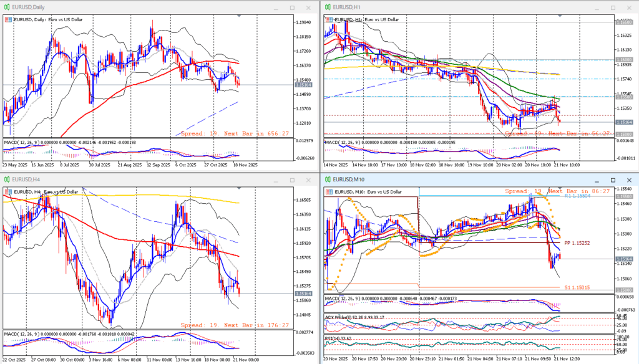The height and width of the screenshot is (364, 639).
Task: Toggle one-click trading panel on H1 chart
Action: click(x=328, y=19)
